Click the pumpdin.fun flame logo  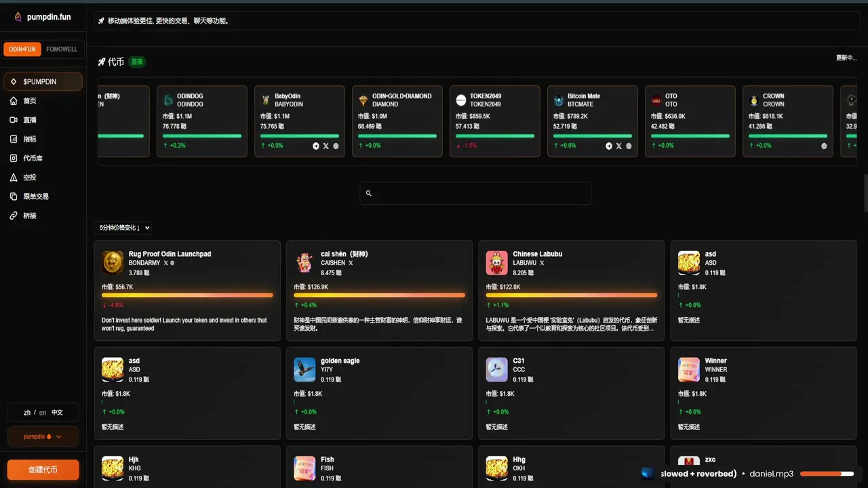tap(18, 17)
